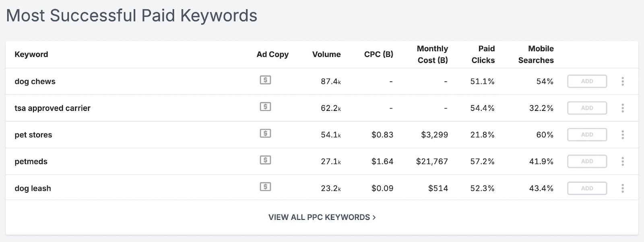This screenshot has width=644, height=242.
Task: Expand the actions menu for tsa approved carrier
Action: 622,108
